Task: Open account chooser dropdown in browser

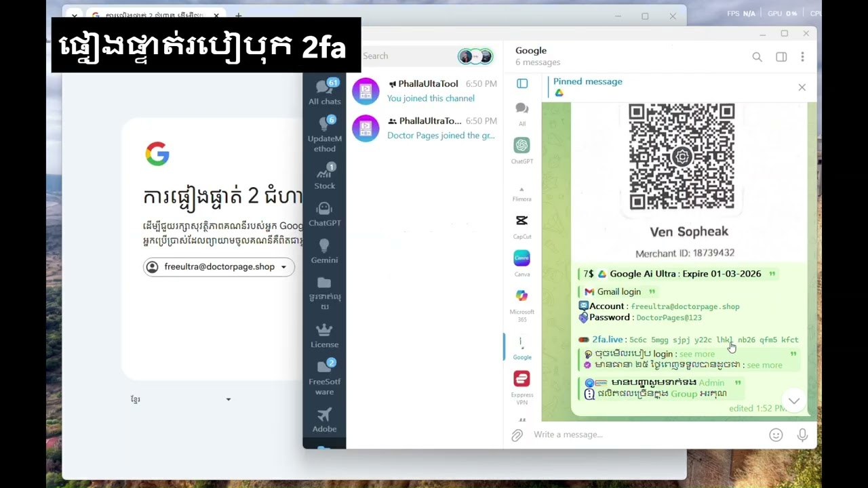Action: pyautogui.click(x=218, y=267)
